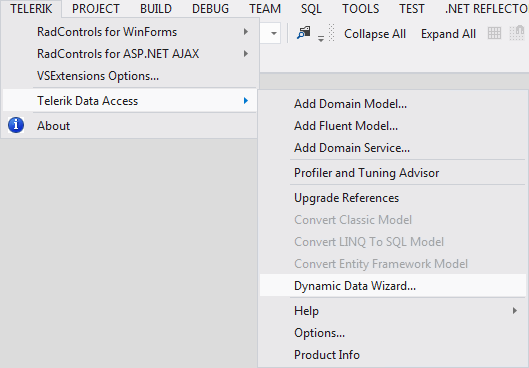
Task: Select Upgrade References
Action: pos(393,198)
